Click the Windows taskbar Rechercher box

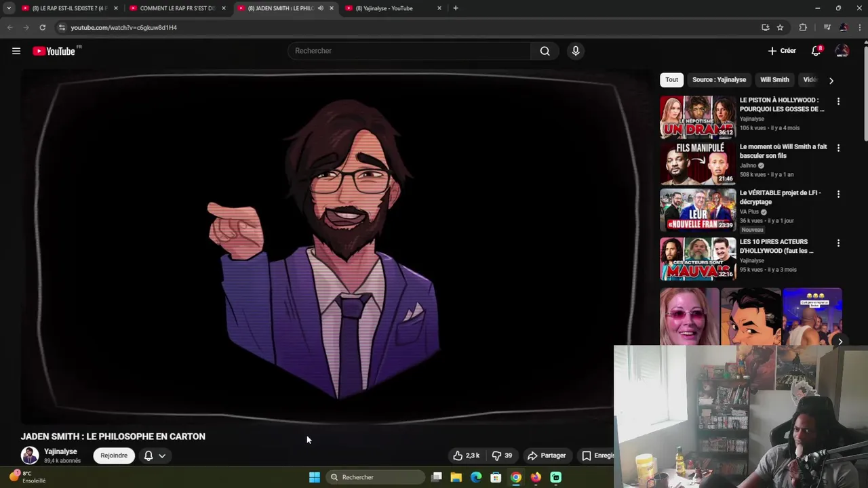click(374, 477)
